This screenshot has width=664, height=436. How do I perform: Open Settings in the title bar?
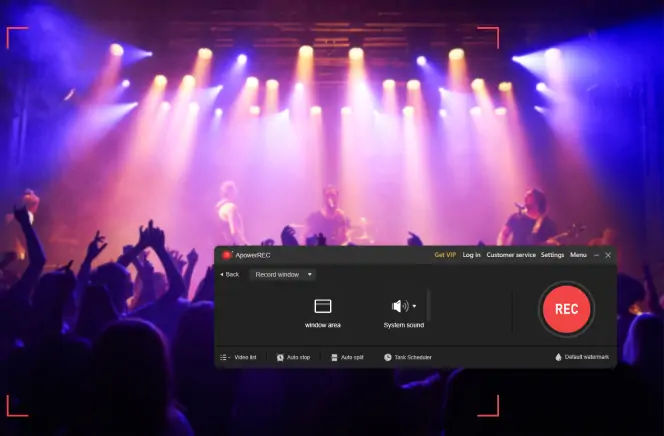tap(552, 255)
